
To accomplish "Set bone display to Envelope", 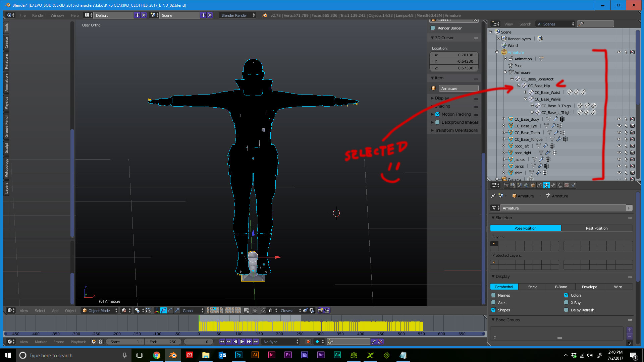I will point(589,287).
